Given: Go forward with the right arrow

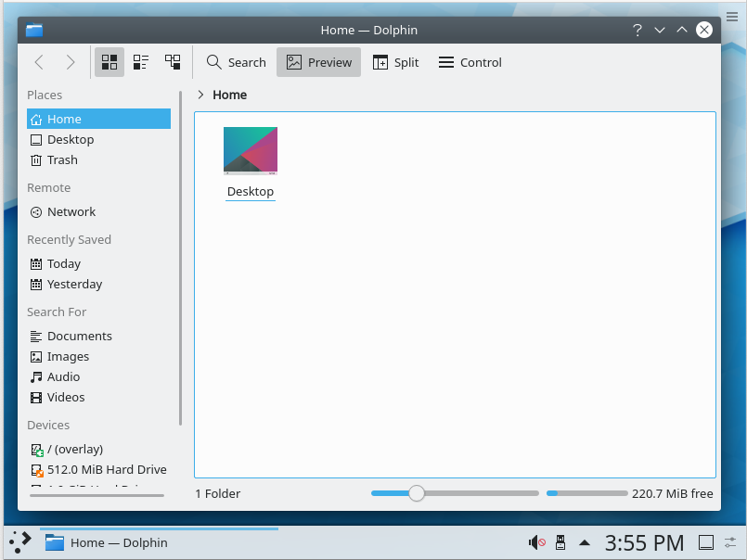Looking at the screenshot, I should coord(71,62).
